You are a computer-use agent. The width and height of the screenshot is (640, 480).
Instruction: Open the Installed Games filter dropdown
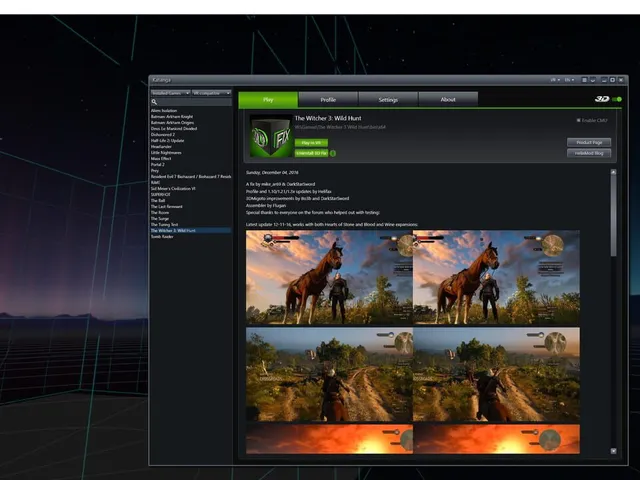point(170,93)
